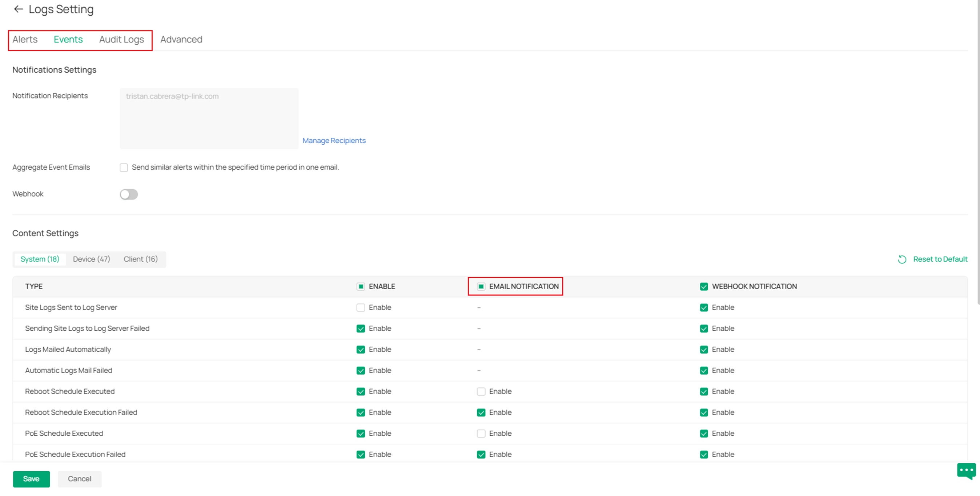980x496 pixels.
Task: Switch to the Events tab
Action: pyautogui.click(x=68, y=40)
